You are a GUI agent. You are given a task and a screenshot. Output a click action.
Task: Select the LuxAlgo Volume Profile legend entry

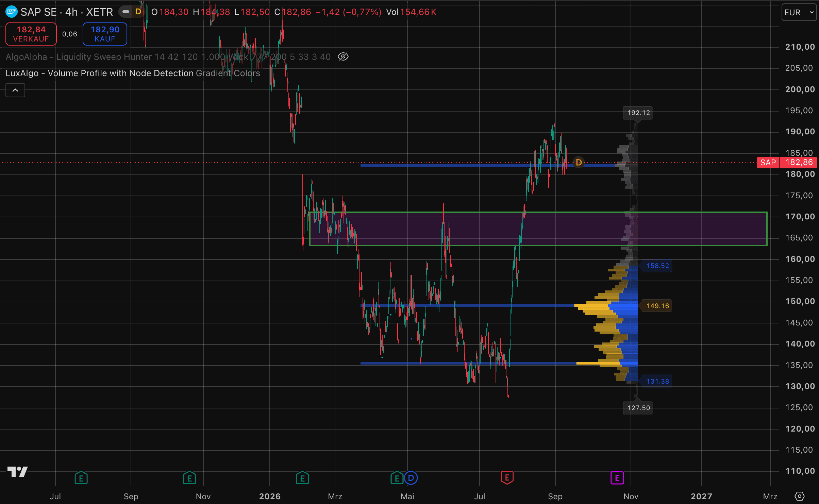[x=133, y=73]
